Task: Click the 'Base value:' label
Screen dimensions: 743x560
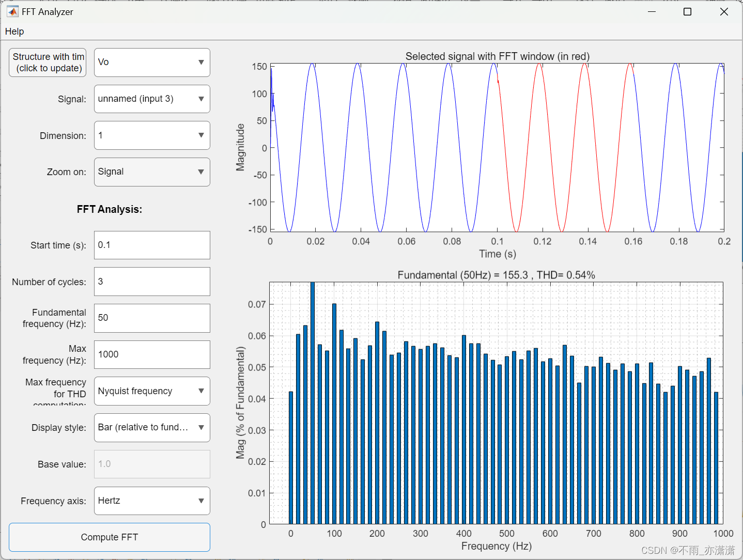Action: coord(62,464)
